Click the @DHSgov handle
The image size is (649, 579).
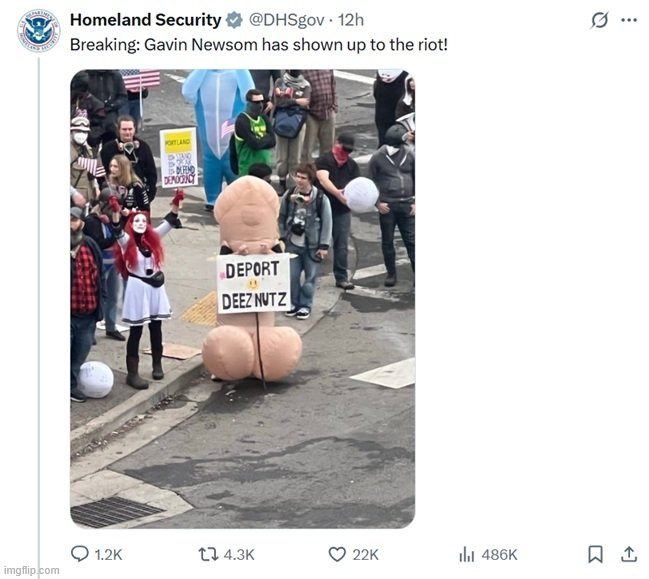tap(286, 20)
